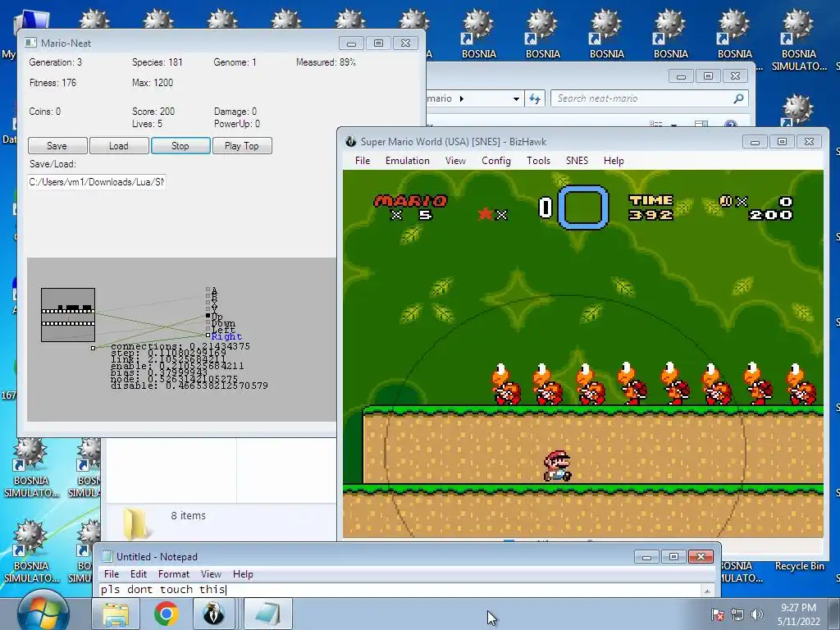Click the BizHawk title bar icon
Image resolution: width=840 pixels, height=630 pixels.
pyautogui.click(x=351, y=141)
